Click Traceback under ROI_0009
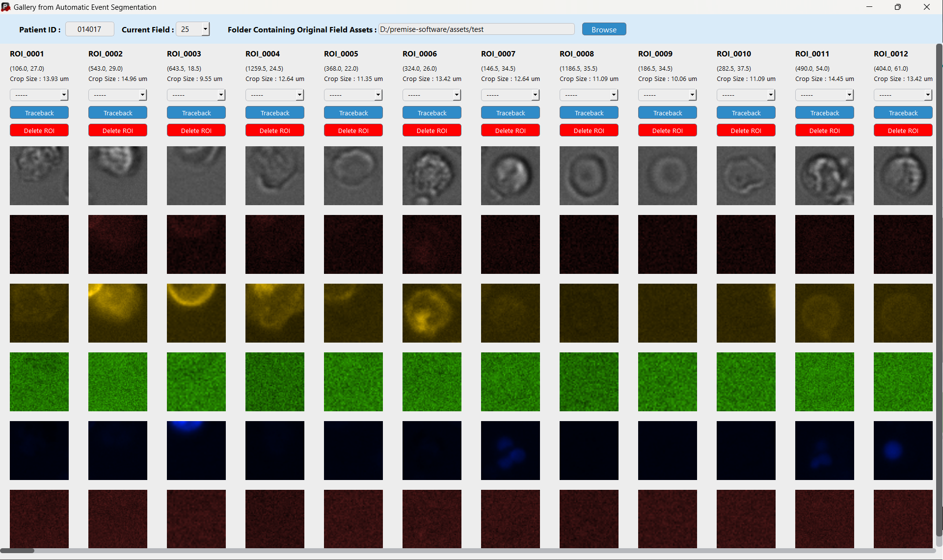 coord(668,113)
